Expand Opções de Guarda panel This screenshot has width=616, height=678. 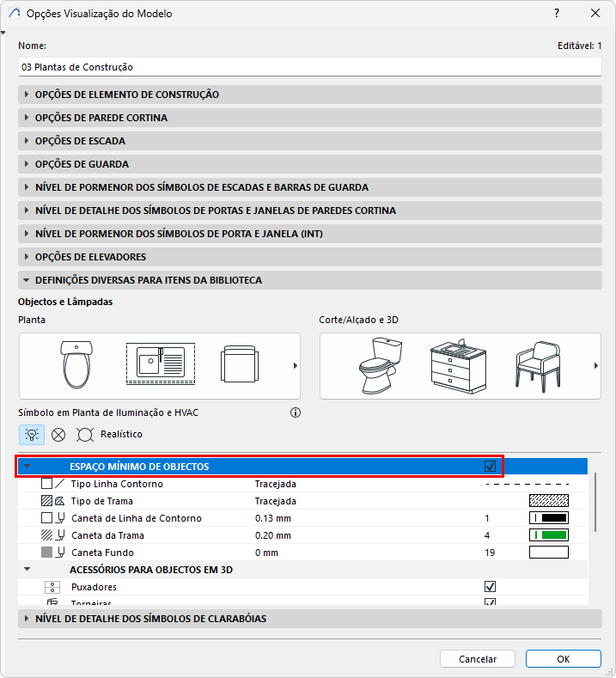(310, 164)
